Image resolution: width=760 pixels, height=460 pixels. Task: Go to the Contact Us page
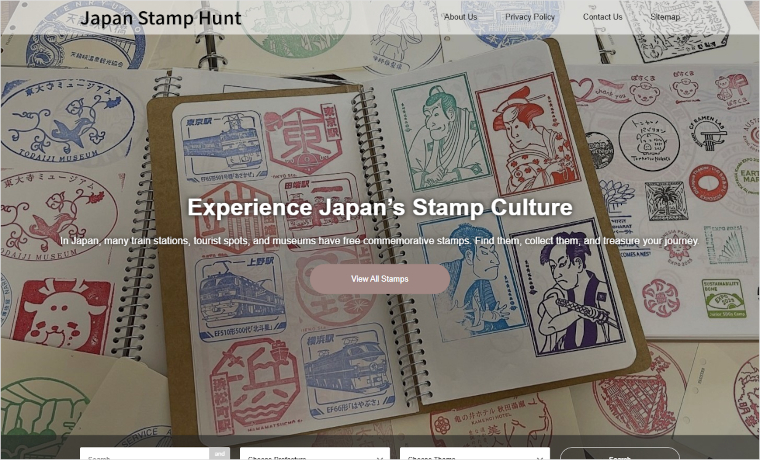(602, 17)
